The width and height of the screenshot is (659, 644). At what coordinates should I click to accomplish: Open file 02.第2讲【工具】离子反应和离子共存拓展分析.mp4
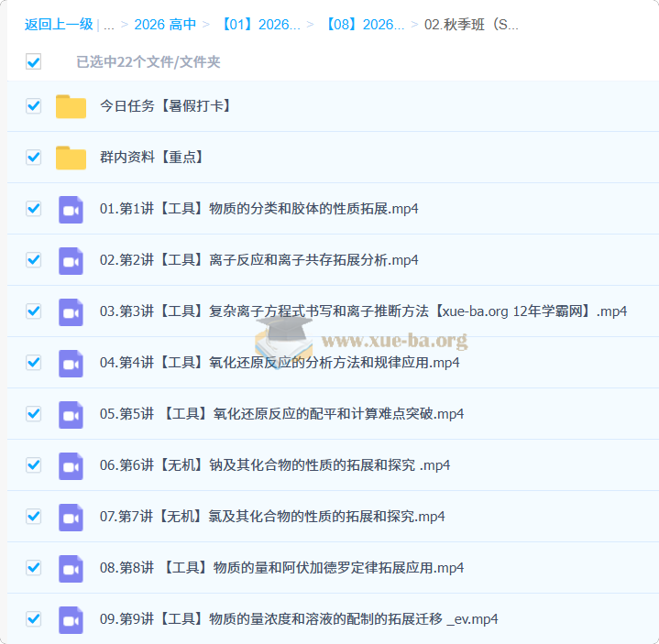(x=258, y=259)
